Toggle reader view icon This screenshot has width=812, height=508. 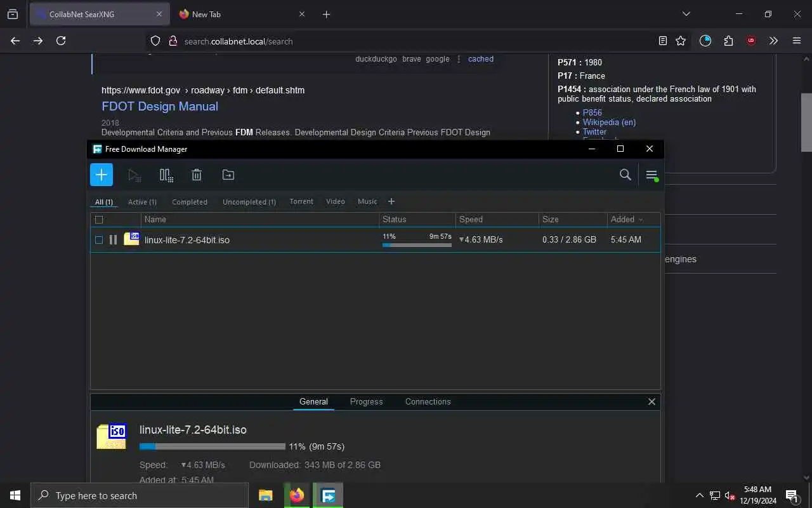pyautogui.click(x=663, y=41)
